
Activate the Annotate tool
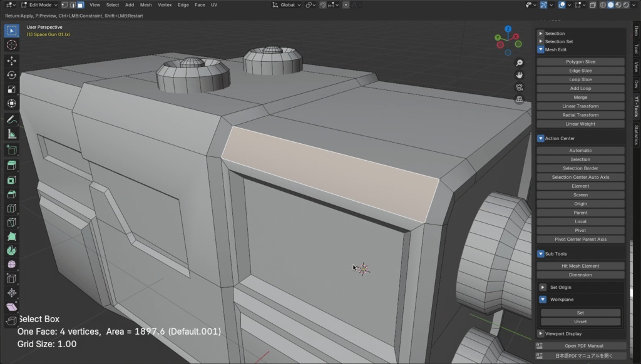[11, 119]
